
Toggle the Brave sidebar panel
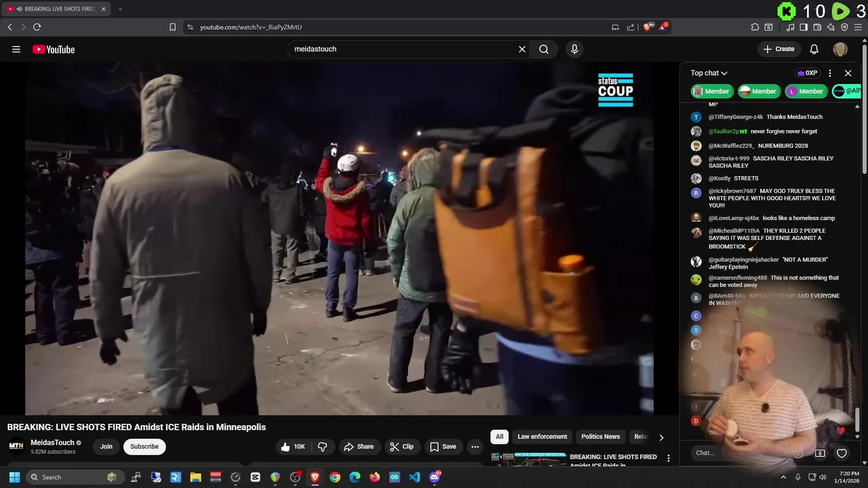click(804, 27)
